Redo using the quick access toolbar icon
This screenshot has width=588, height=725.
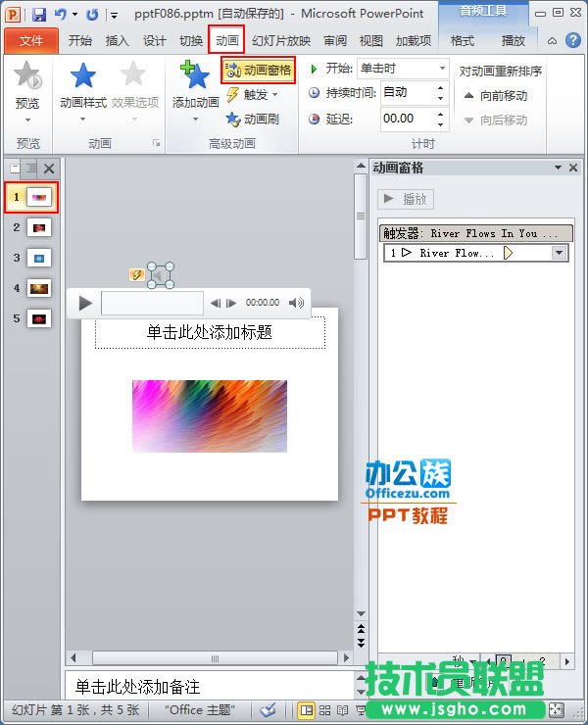[92, 15]
